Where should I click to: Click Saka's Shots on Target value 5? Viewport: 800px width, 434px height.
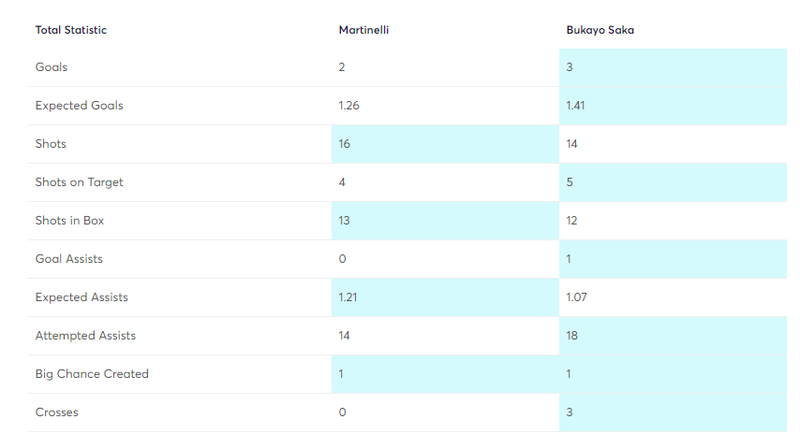(x=569, y=182)
